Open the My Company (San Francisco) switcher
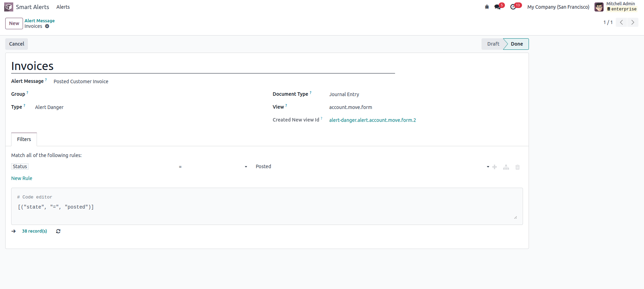The width and height of the screenshot is (644, 289). point(558,7)
